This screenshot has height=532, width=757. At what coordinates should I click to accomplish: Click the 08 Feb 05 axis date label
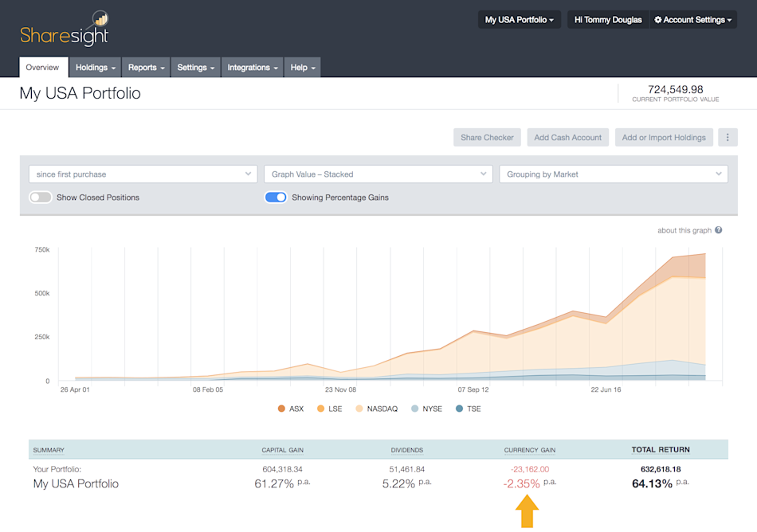tap(208, 389)
